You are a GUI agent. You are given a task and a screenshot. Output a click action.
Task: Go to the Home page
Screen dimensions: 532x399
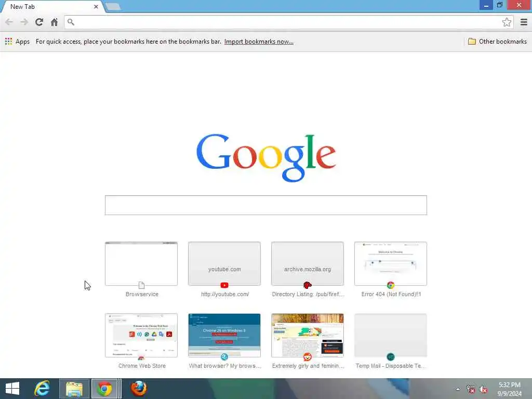(54, 22)
